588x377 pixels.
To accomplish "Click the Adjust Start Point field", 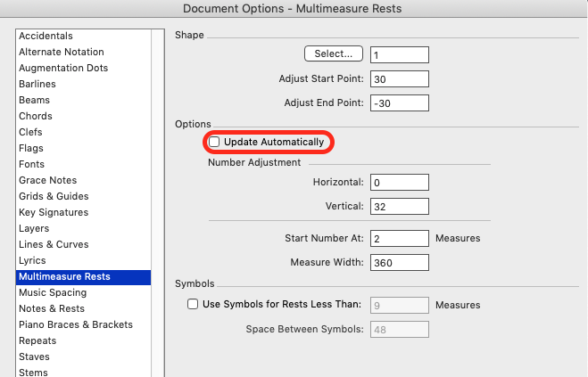I will point(400,78).
